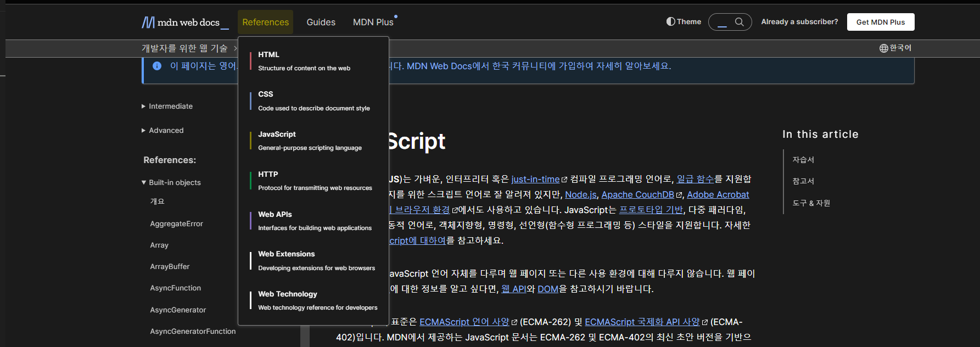Open AsyncGeneratorFunction in the sidebar

pyautogui.click(x=193, y=332)
